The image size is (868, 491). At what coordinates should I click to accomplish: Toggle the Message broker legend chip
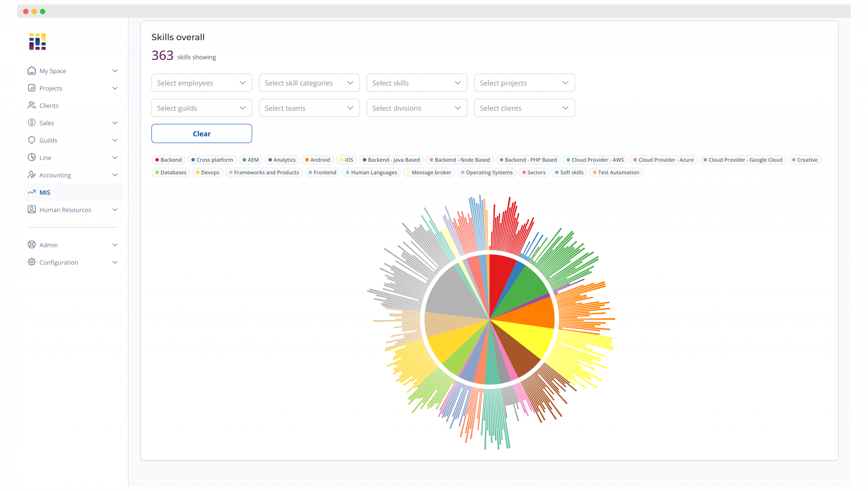[429, 172]
